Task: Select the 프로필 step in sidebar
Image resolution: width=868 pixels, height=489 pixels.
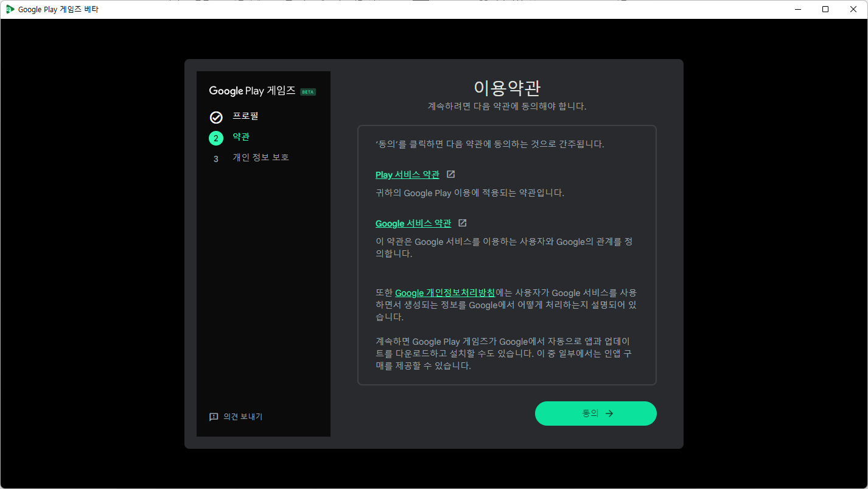Action: click(245, 116)
